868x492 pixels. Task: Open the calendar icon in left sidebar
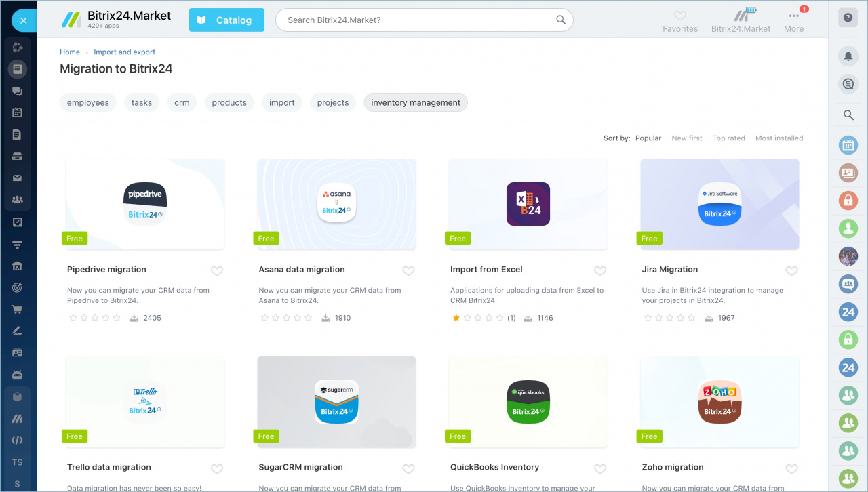(18, 112)
